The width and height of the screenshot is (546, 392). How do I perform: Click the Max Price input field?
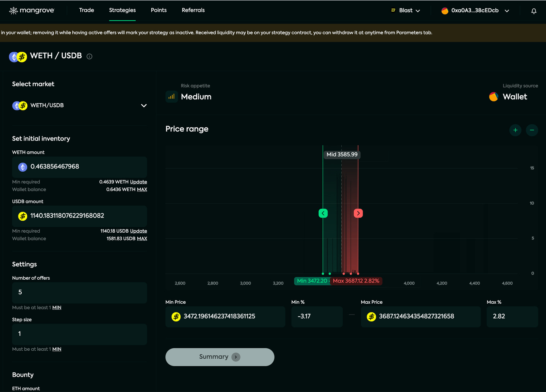(x=421, y=317)
